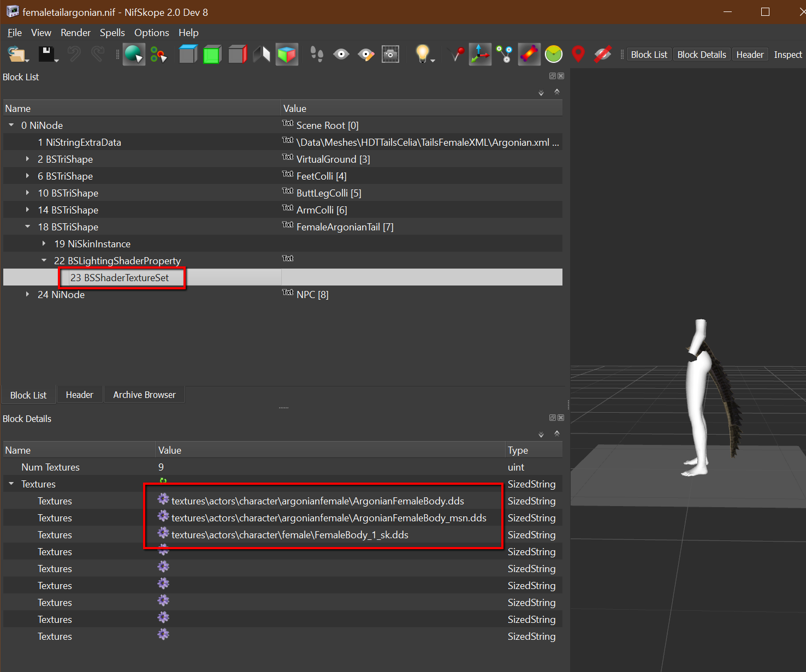Toggle the show axes icon
This screenshot has width=806, height=672.
click(480, 54)
